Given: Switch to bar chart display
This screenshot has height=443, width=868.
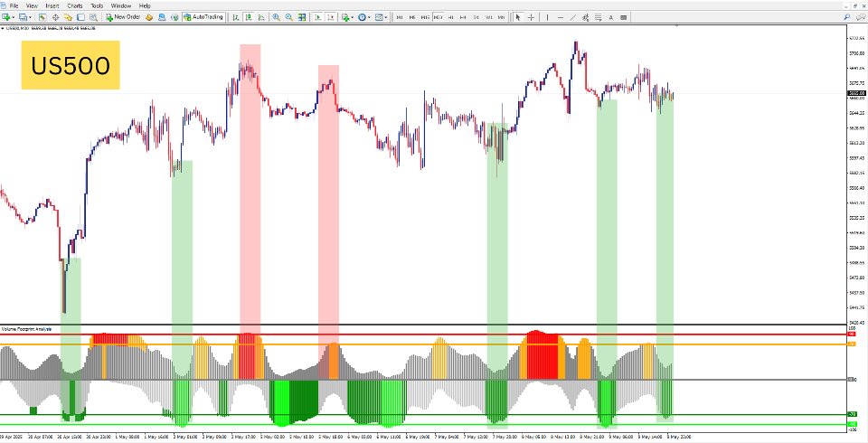Looking at the screenshot, I should tap(236, 17).
